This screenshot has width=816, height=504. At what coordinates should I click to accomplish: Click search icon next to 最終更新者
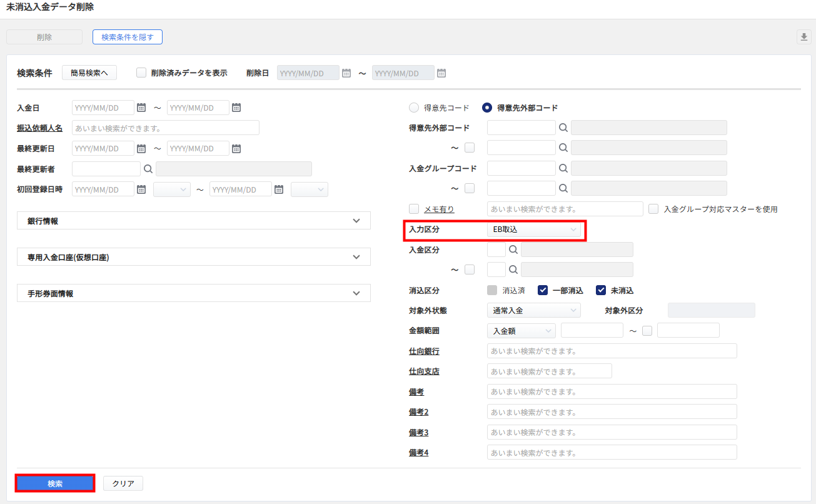pyautogui.click(x=148, y=169)
